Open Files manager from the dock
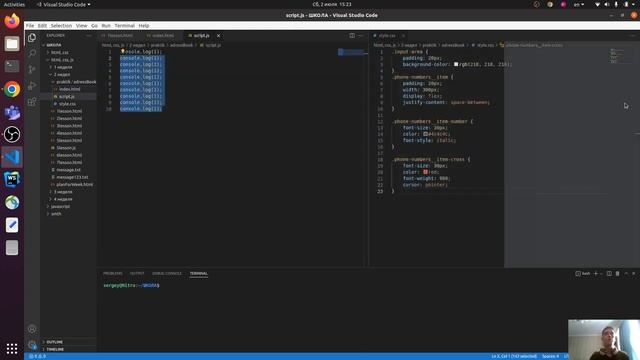 tap(12, 44)
